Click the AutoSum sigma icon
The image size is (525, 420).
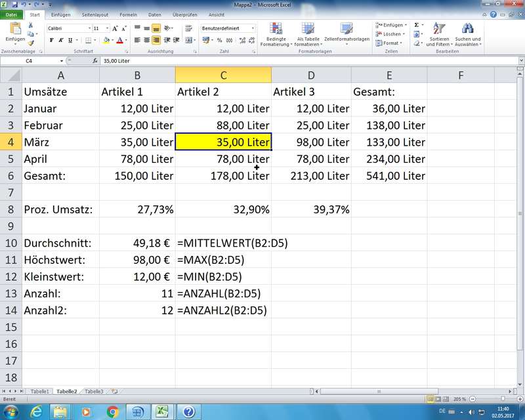click(417, 25)
